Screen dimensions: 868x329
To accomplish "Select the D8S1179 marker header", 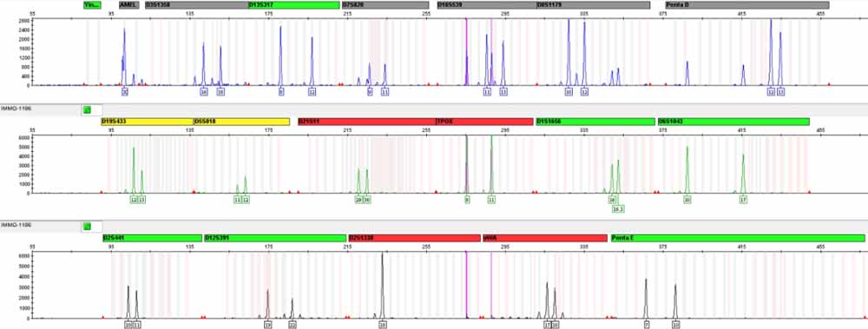I will click(593, 5).
